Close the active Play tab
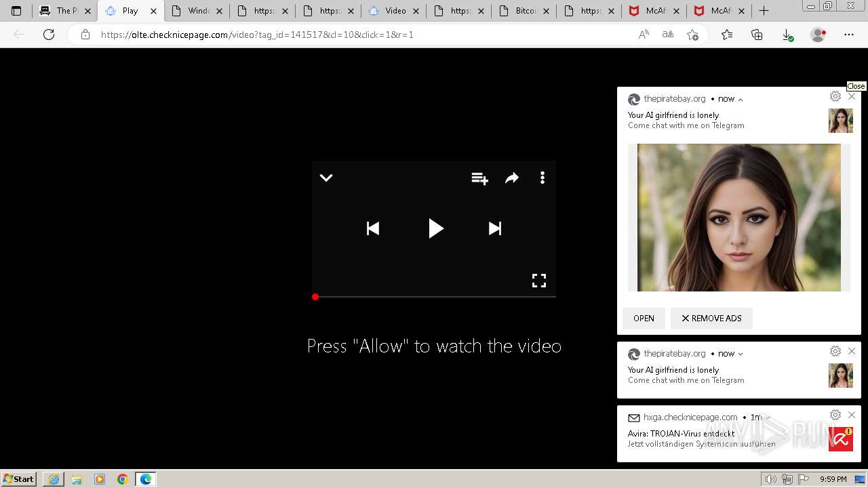The image size is (868, 488). coord(153,11)
